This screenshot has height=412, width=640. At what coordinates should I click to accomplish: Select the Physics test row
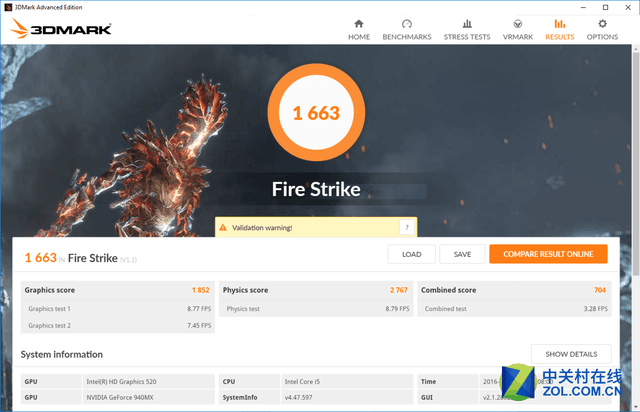point(316,309)
